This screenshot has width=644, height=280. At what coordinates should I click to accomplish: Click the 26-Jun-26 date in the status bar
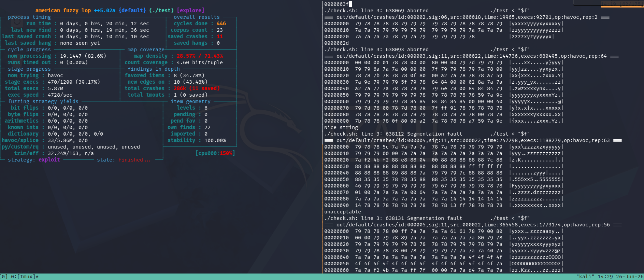click(630, 277)
